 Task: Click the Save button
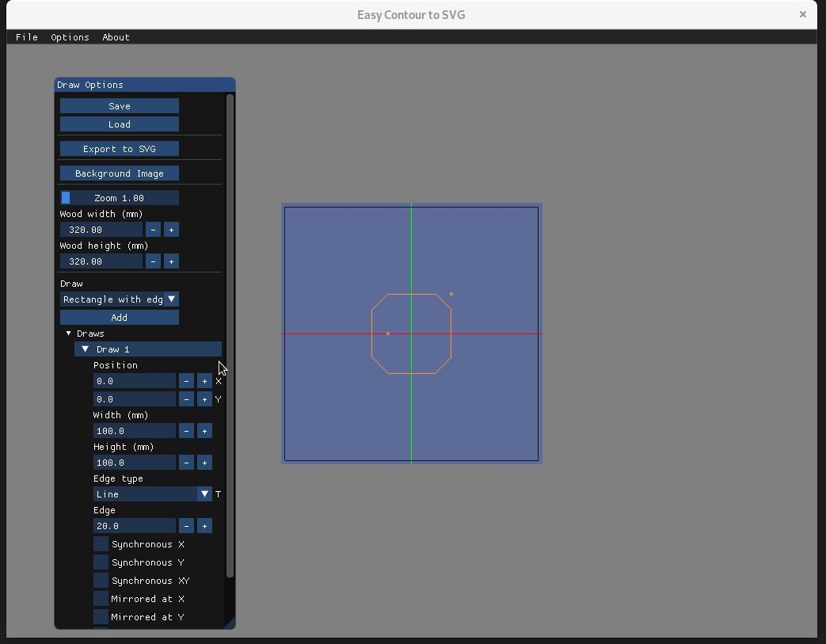pos(120,106)
